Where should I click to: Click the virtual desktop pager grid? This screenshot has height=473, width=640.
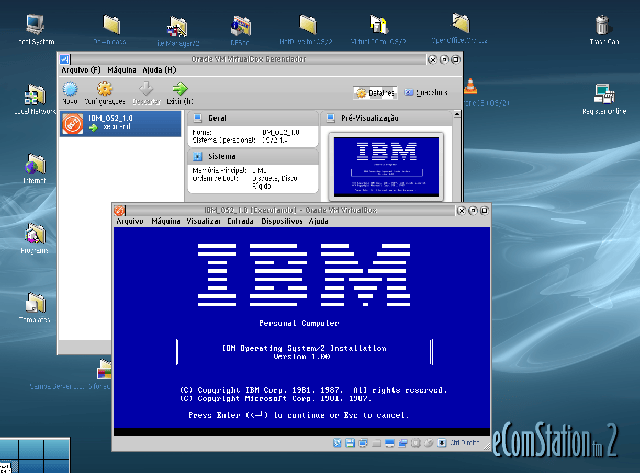[x=35, y=455]
